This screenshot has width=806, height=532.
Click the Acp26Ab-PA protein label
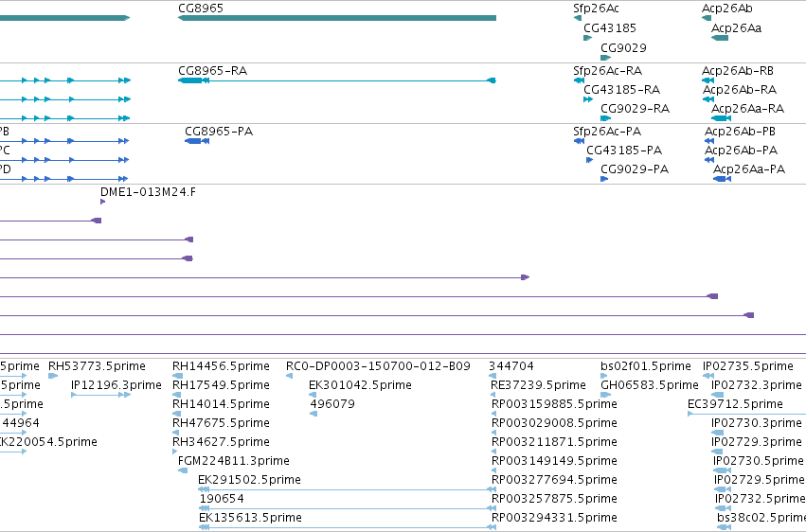(741, 151)
